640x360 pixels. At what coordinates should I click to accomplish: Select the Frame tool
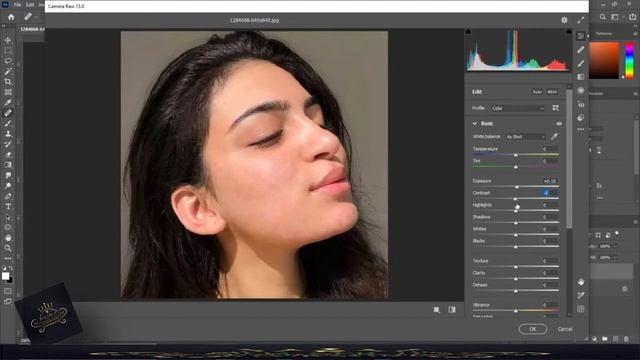click(x=8, y=92)
